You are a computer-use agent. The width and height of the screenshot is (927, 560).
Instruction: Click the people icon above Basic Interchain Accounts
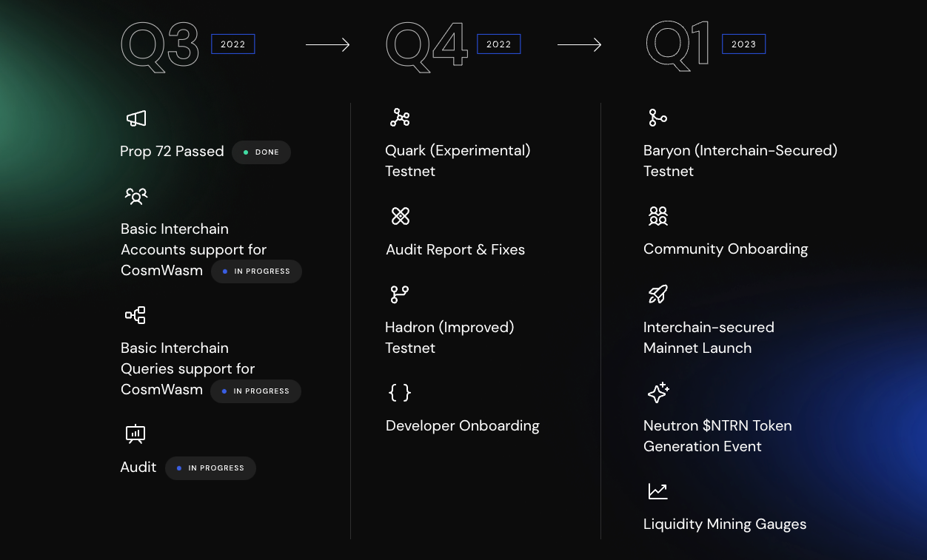tap(136, 196)
